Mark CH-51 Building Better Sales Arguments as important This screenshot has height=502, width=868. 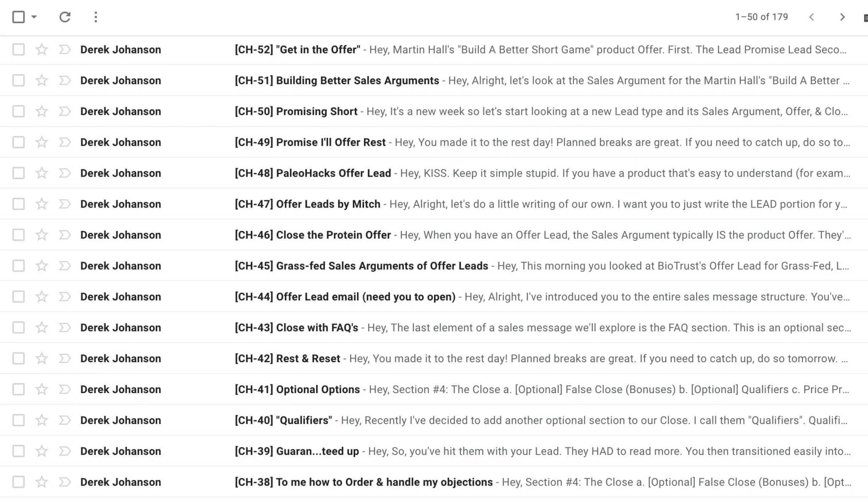[x=64, y=80]
